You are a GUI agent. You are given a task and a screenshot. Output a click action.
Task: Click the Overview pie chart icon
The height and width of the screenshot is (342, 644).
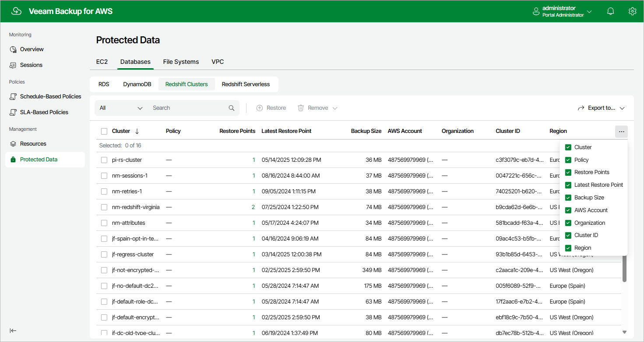[13, 49]
